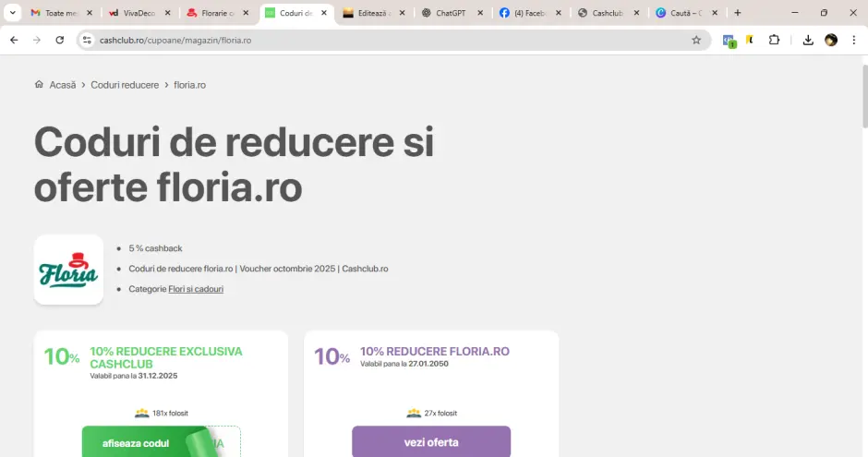868x457 pixels.
Task: Open the Flori si cadouri category link
Action: coord(196,289)
